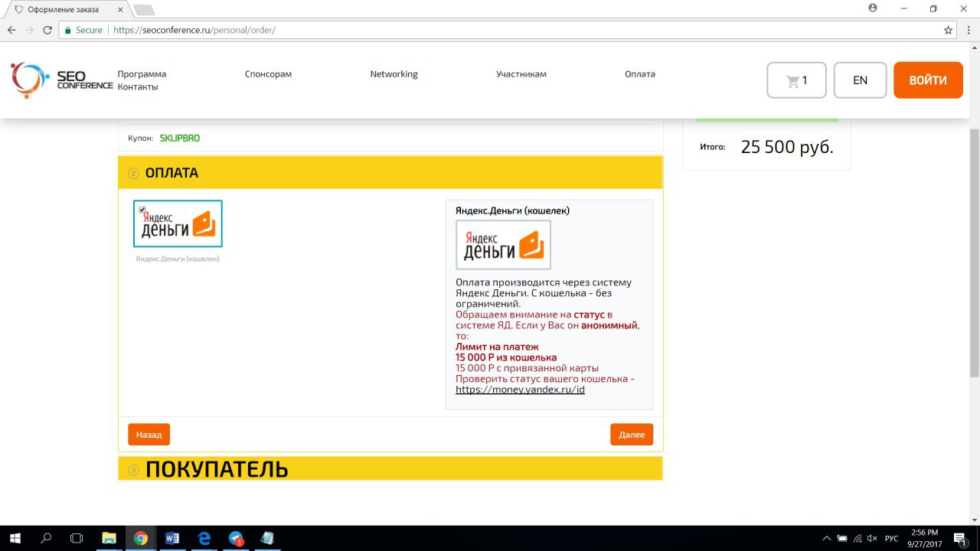Select the Яндекс Деньги payment tile

tap(178, 223)
